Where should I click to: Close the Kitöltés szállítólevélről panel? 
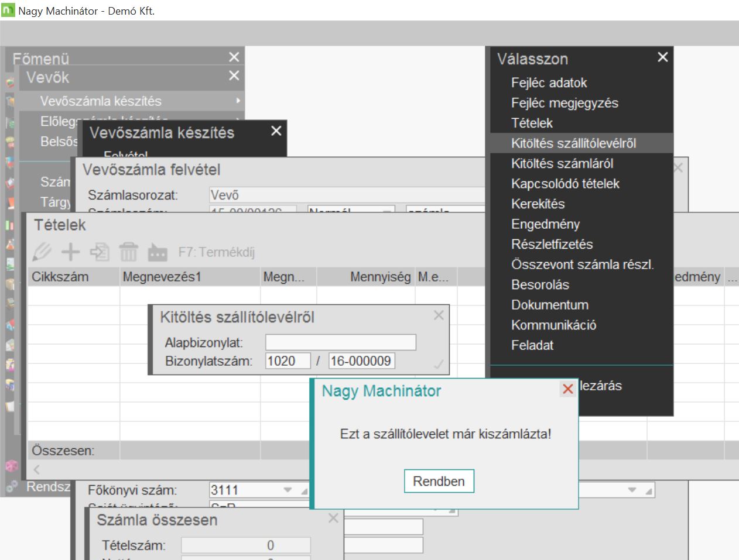tap(439, 315)
